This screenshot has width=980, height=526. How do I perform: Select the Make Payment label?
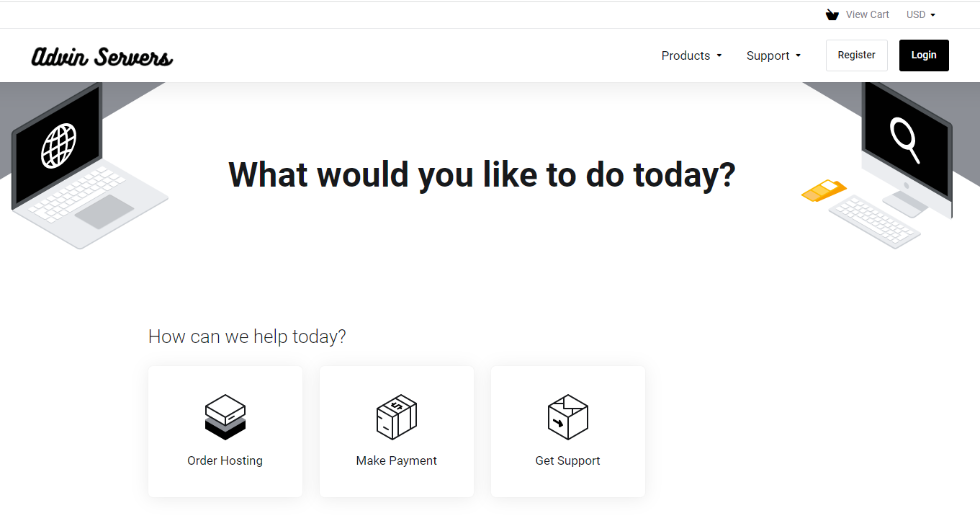[396, 460]
